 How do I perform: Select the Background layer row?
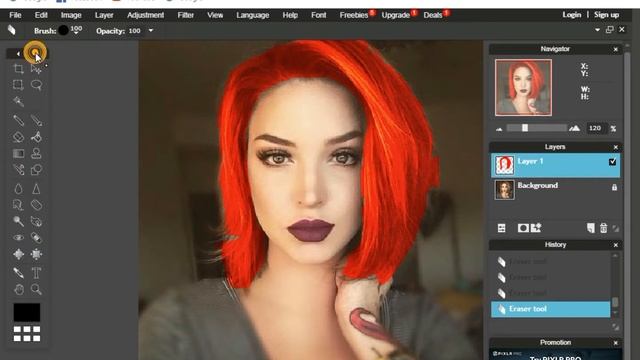(555, 190)
